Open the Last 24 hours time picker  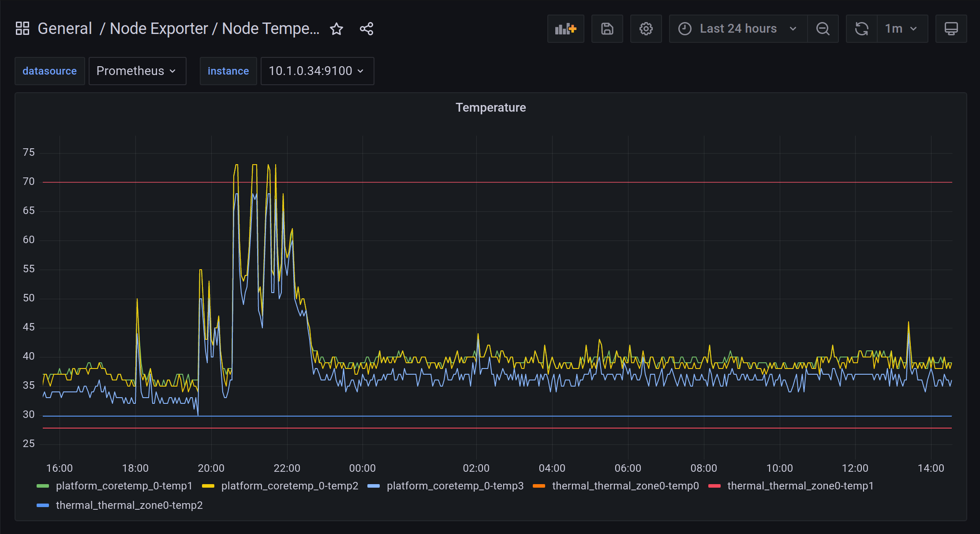pos(738,29)
